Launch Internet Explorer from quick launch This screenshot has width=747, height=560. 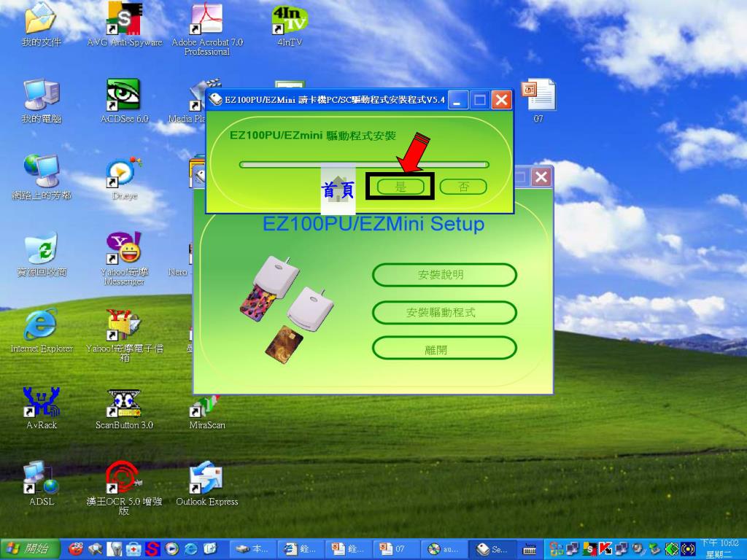click(x=191, y=549)
